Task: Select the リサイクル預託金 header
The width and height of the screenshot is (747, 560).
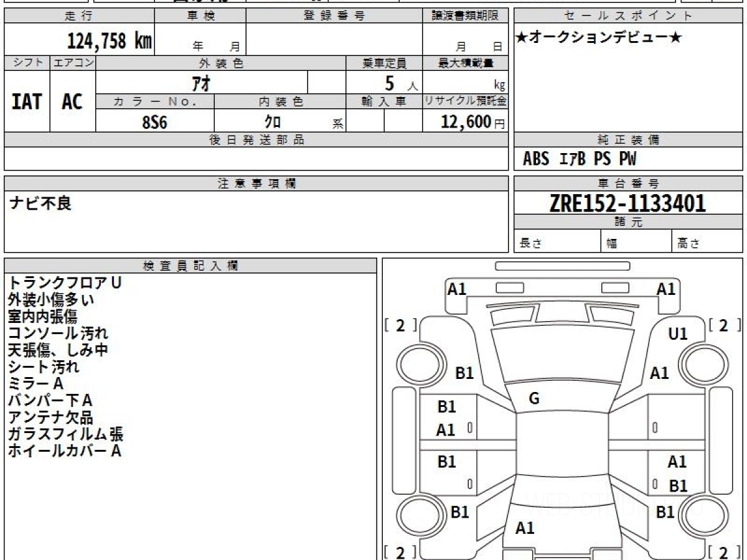Action: click(466, 101)
